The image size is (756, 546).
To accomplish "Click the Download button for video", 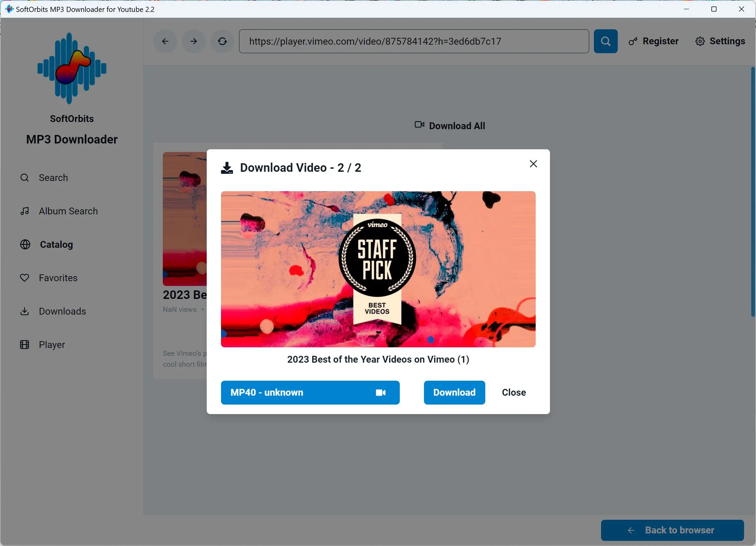I will point(454,392).
